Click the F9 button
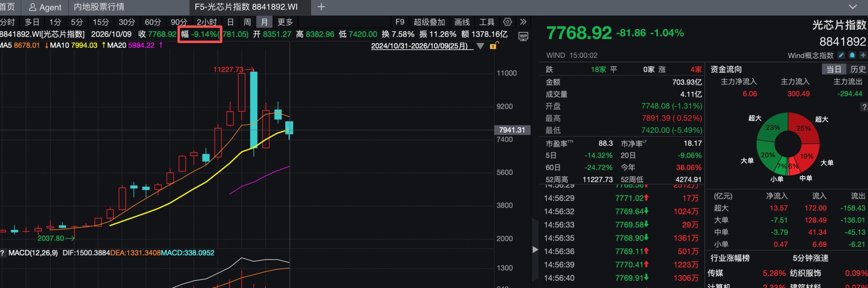 (400, 22)
